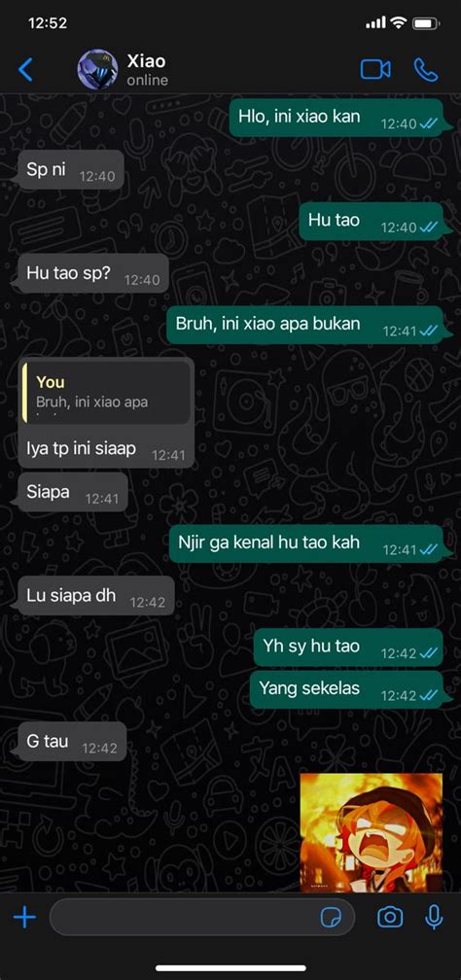Tap the microphone to record voice message
Screen dimensions: 461x980
click(434, 918)
